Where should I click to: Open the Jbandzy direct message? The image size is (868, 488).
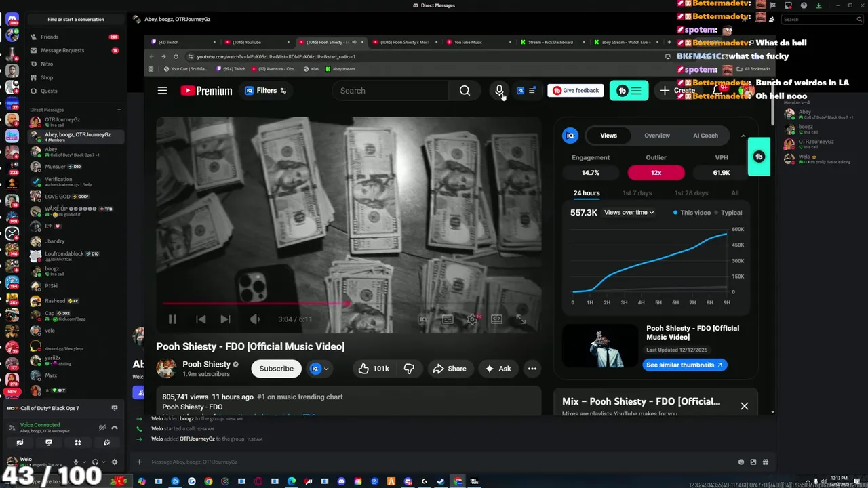click(76, 241)
